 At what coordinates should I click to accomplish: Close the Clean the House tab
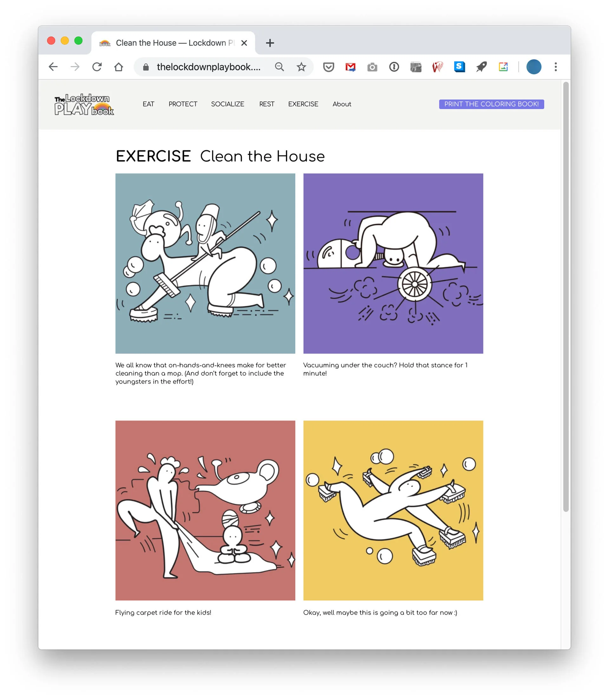coord(244,43)
